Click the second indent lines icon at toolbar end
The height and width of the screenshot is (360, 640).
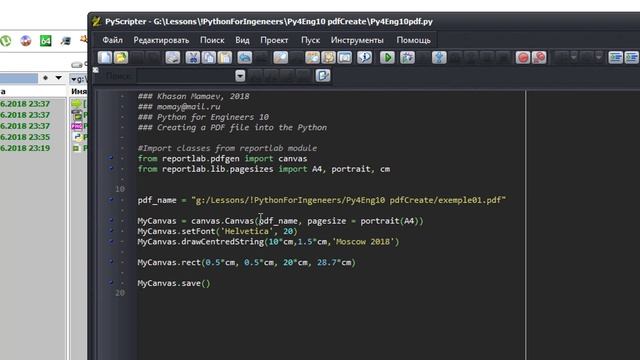pyautogui.click(x=632, y=58)
